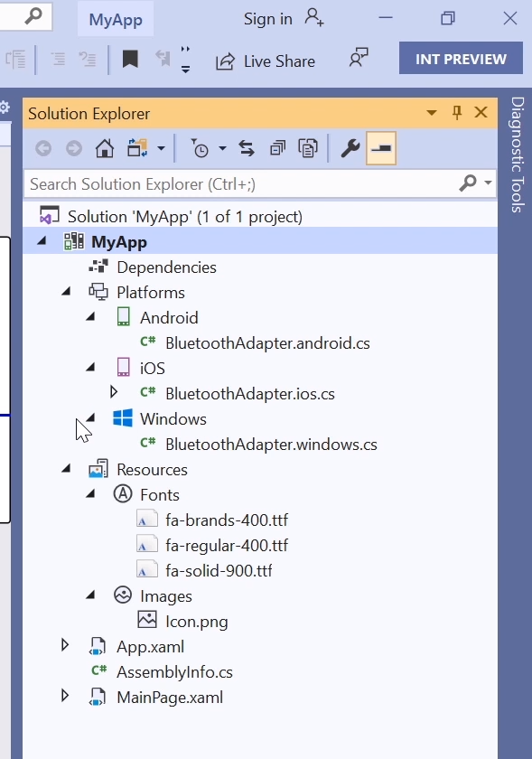Viewport: 532px width, 759px height.
Task: Click the MyApp title label
Action: coord(116,19)
